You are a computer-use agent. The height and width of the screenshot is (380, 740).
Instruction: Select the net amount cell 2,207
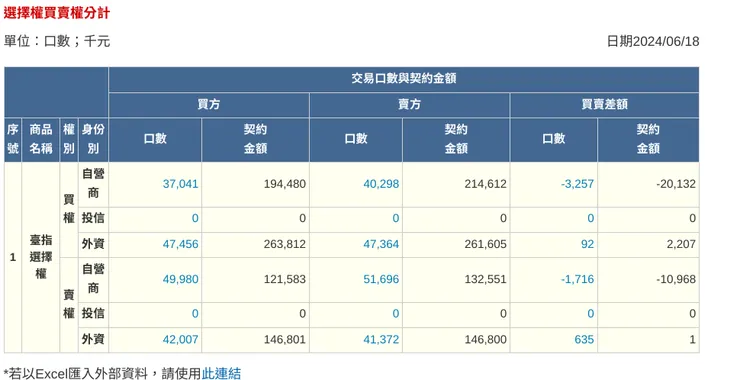(x=648, y=244)
